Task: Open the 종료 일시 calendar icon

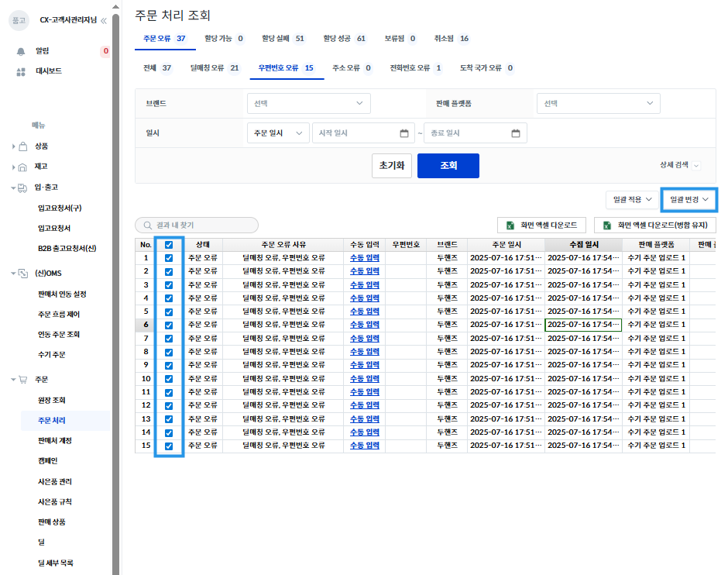Action: click(x=515, y=133)
